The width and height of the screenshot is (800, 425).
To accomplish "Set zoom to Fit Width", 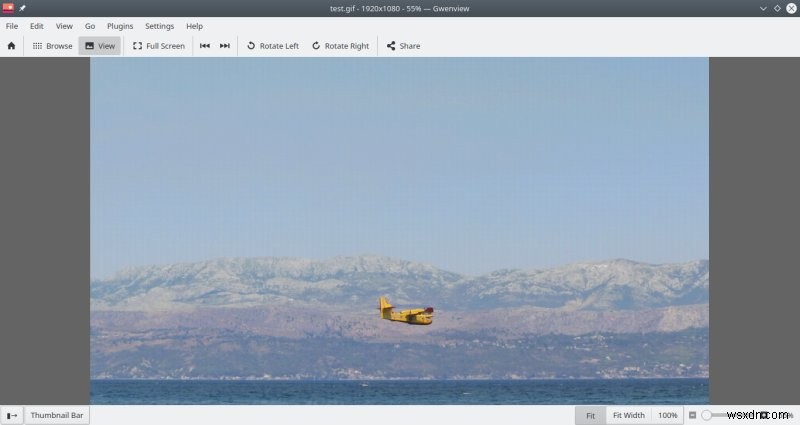I will click(629, 415).
